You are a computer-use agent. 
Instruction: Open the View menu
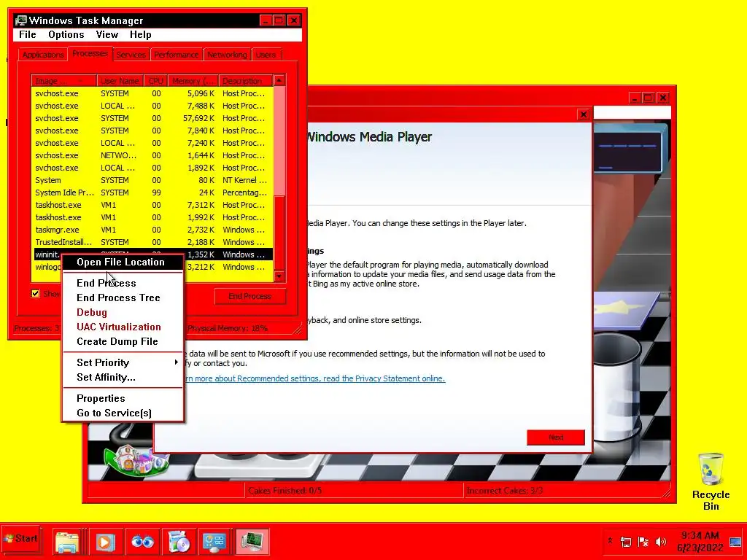(x=107, y=35)
